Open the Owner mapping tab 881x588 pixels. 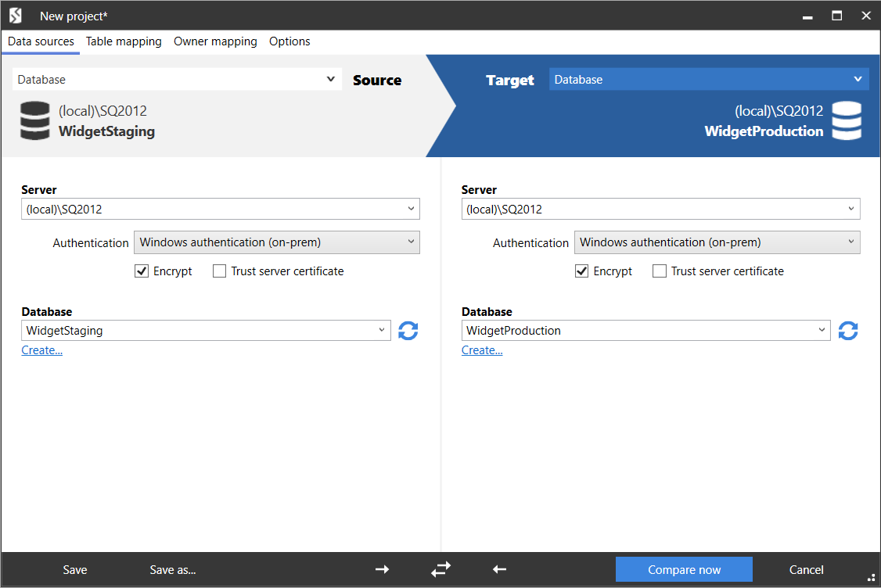coord(215,41)
